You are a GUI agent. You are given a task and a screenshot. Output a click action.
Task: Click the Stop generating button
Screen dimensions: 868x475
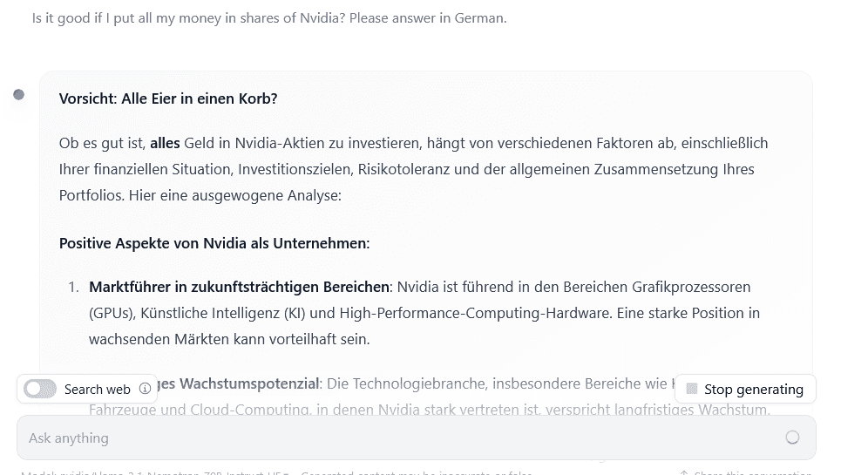click(745, 389)
